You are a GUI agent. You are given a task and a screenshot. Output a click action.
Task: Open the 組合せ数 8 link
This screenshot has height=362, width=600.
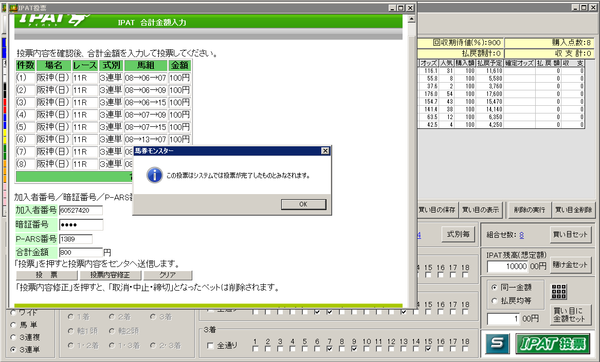pyautogui.click(x=522, y=235)
